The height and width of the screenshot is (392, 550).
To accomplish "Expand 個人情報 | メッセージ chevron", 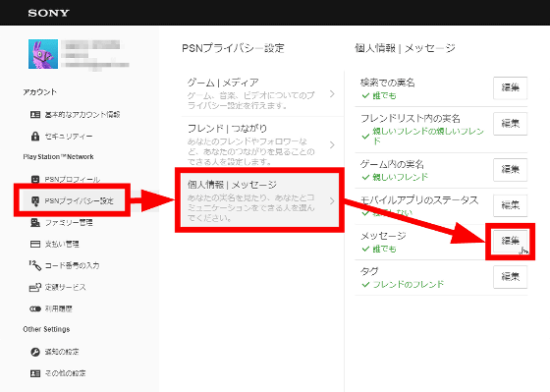I will (x=332, y=201).
